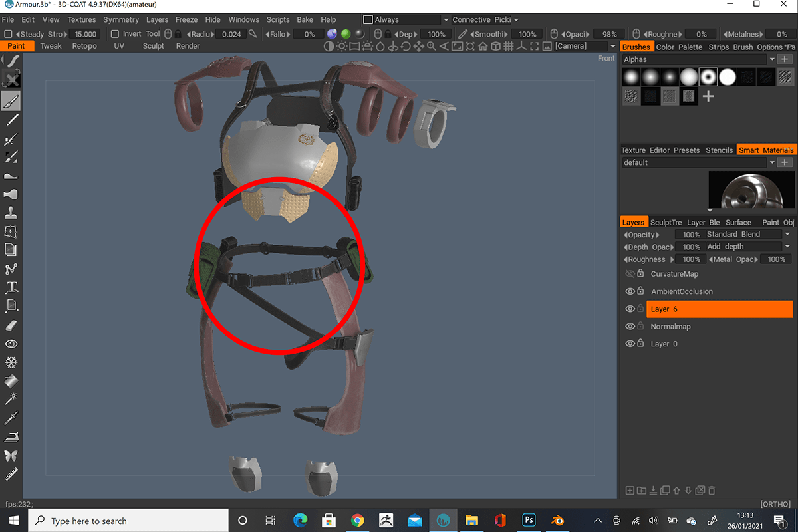Switch to the Retopo room tab
Viewport: 798px width, 532px height.
[84, 46]
